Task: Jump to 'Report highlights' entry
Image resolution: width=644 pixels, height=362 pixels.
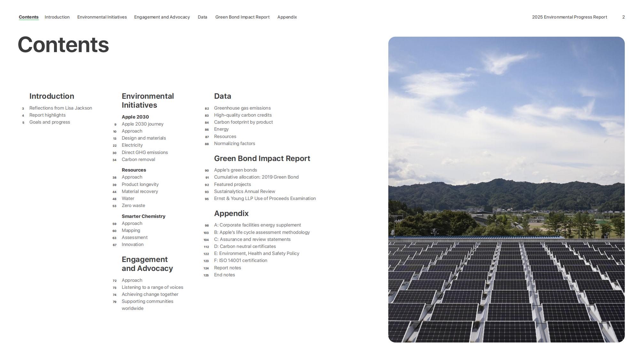Action: pos(47,115)
